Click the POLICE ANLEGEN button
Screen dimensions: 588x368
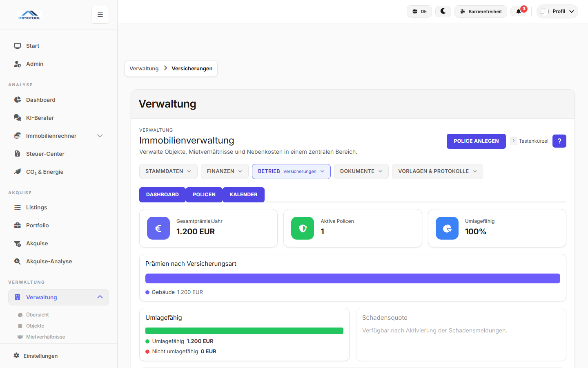(x=476, y=141)
